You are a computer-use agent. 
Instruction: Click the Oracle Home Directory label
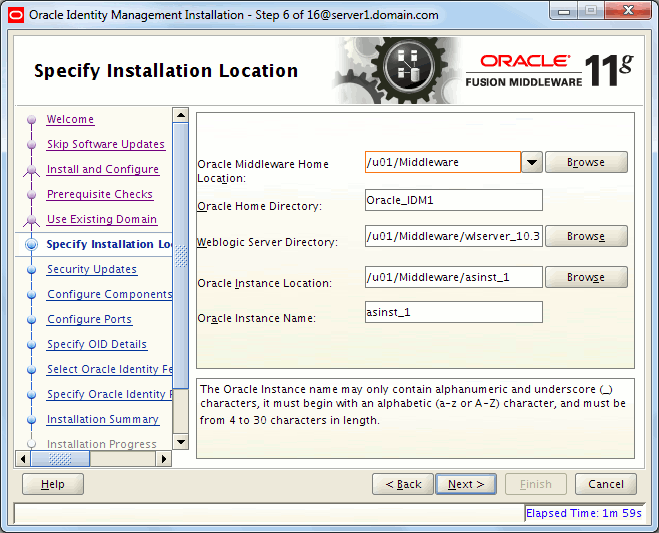(x=260, y=206)
